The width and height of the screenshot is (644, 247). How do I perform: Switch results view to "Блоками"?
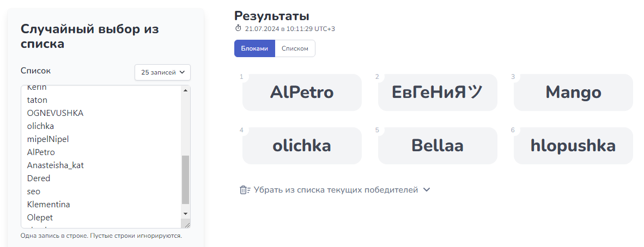[x=254, y=48]
